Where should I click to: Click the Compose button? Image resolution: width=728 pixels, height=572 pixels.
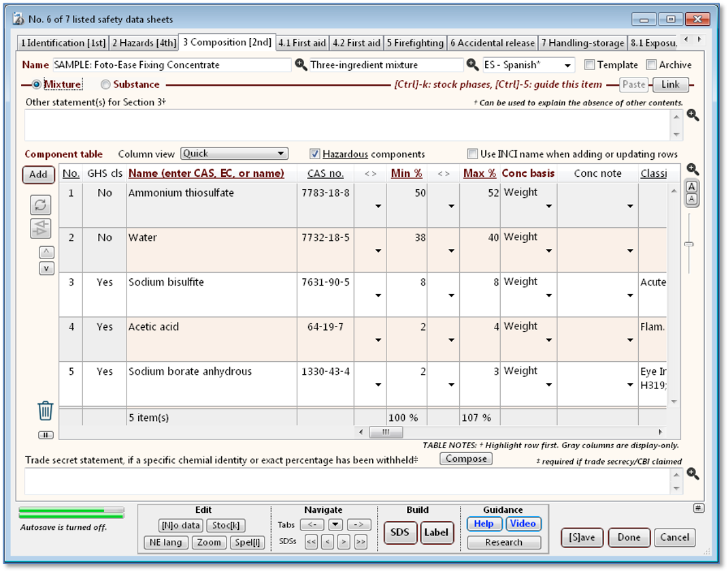point(466,458)
